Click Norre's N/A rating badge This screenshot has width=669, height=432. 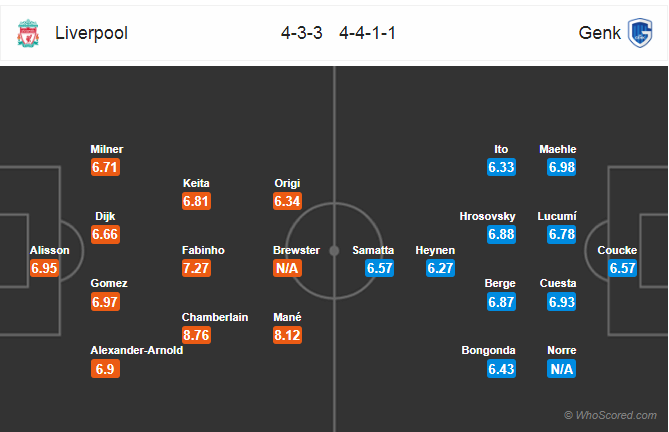[561, 369]
